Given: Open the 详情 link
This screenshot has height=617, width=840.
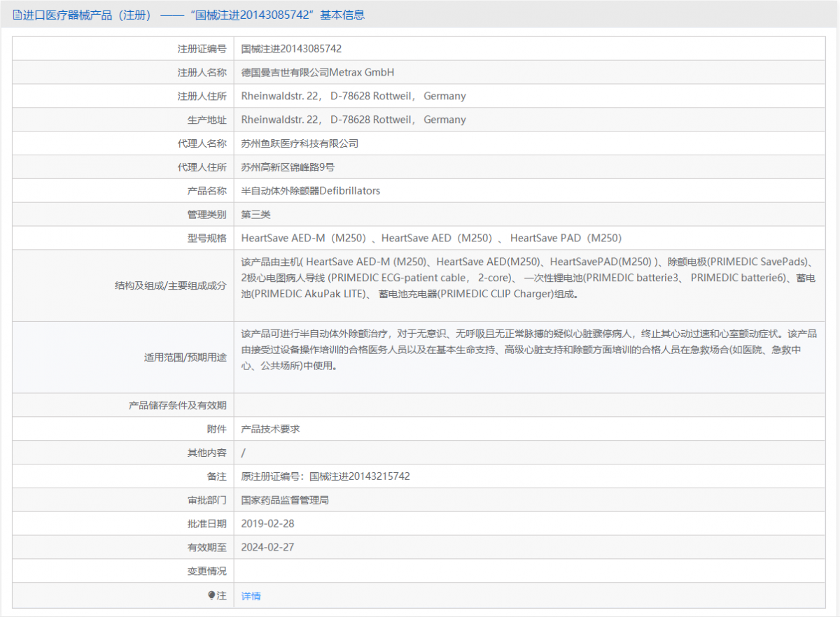Looking at the screenshot, I should pyautogui.click(x=251, y=596).
